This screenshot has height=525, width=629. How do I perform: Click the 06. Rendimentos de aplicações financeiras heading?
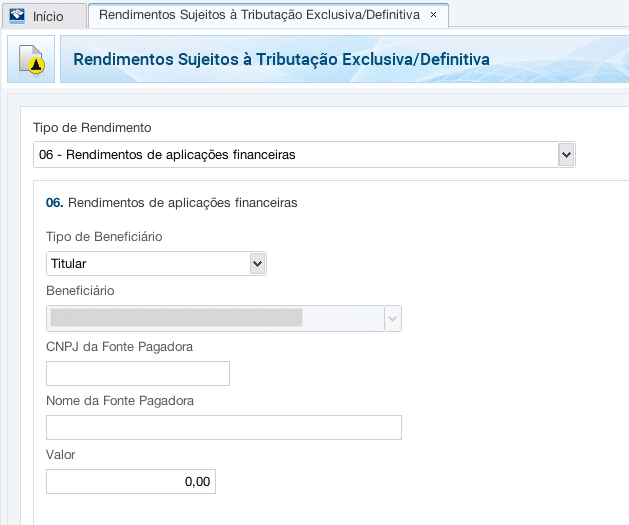172,202
